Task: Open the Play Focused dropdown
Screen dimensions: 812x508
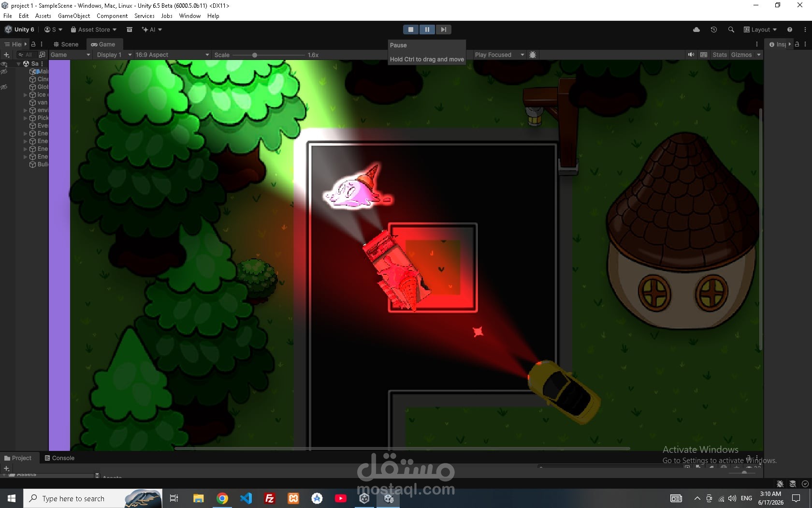Action: click(x=499, y=55)
